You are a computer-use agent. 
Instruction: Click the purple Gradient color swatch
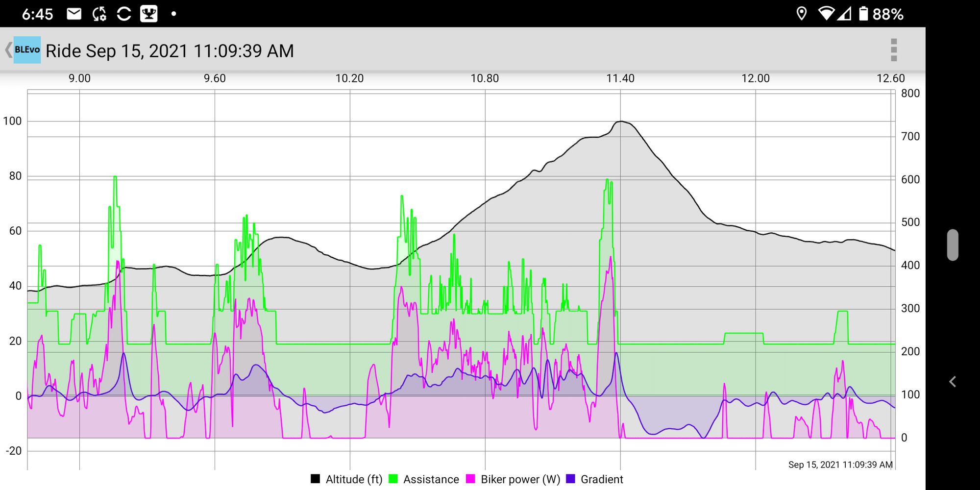[570, 479]
